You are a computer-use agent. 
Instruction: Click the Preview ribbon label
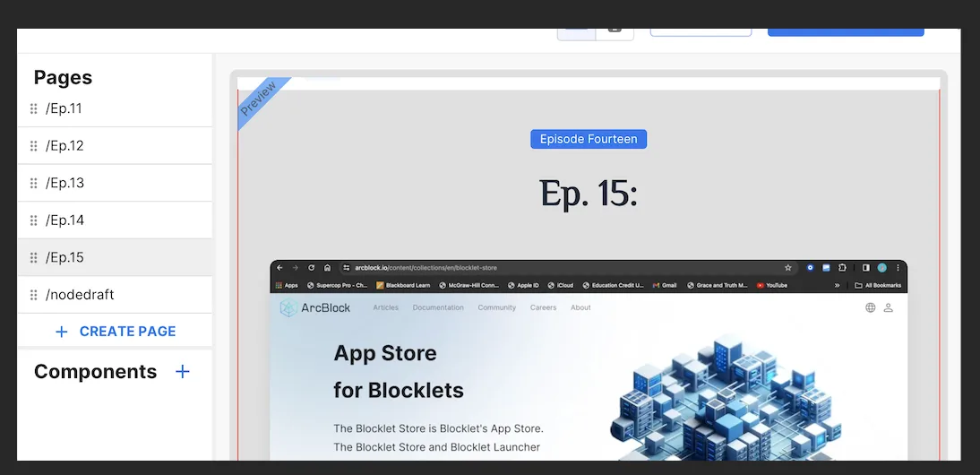258,99
